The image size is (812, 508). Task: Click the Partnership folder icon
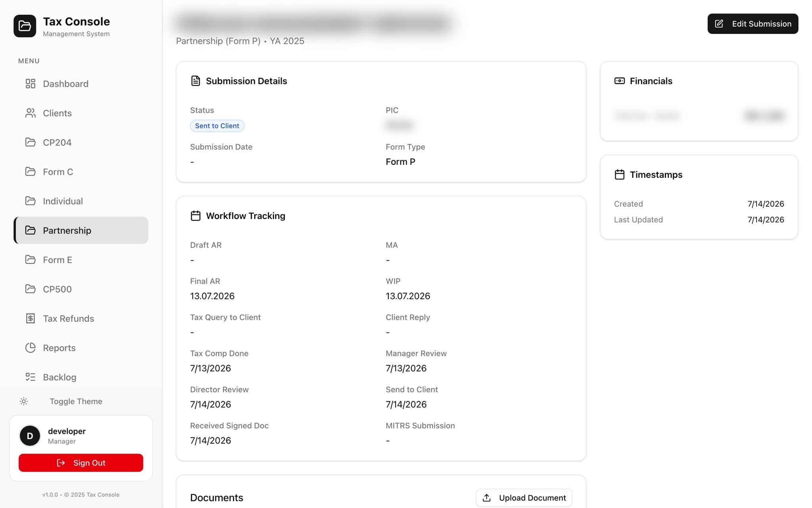point(31,230)
